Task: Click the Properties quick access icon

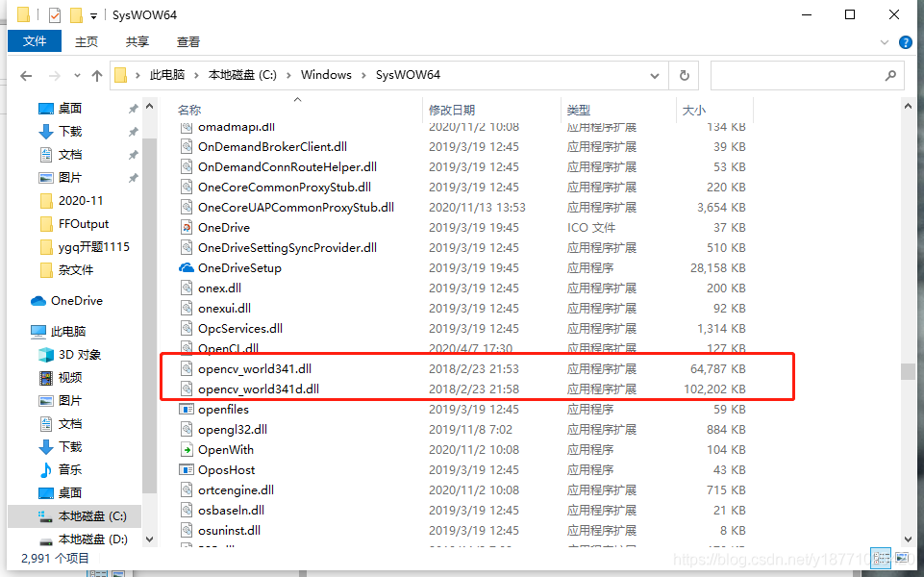Action: (x=54, y=14)
